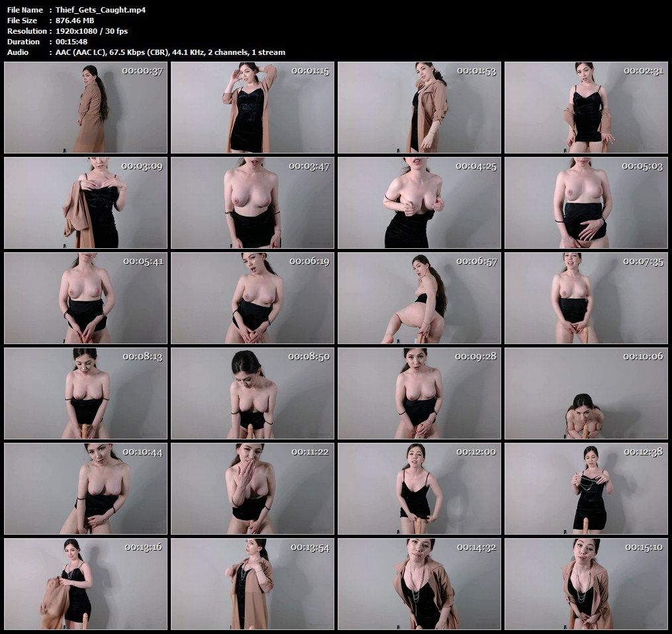Click the 'Duration' label

pos(24,42)
